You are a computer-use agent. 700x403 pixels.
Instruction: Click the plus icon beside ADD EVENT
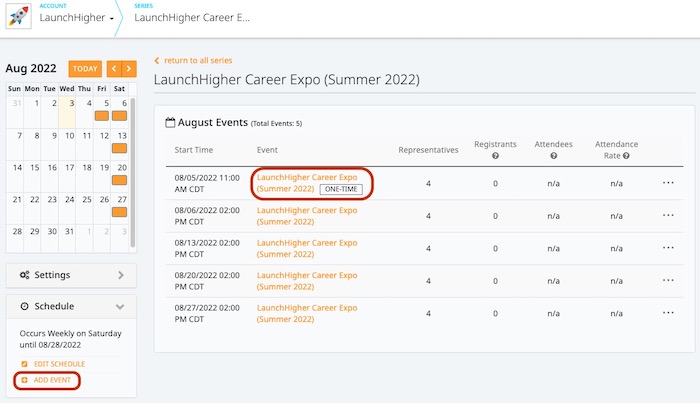pyautogui.click(x=25, y=380)
